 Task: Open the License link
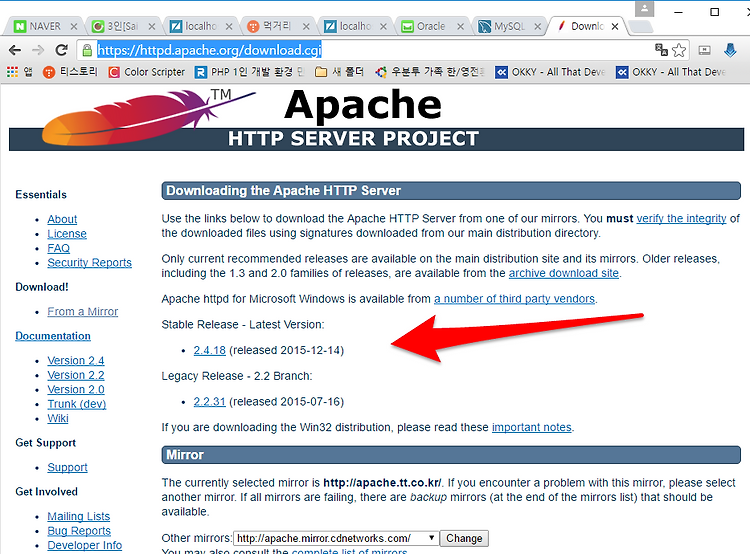67,234
